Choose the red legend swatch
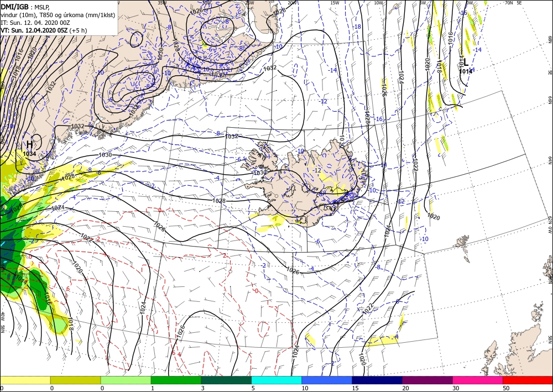The width and height of the screenshot is (553, 392). pos(528,380)
